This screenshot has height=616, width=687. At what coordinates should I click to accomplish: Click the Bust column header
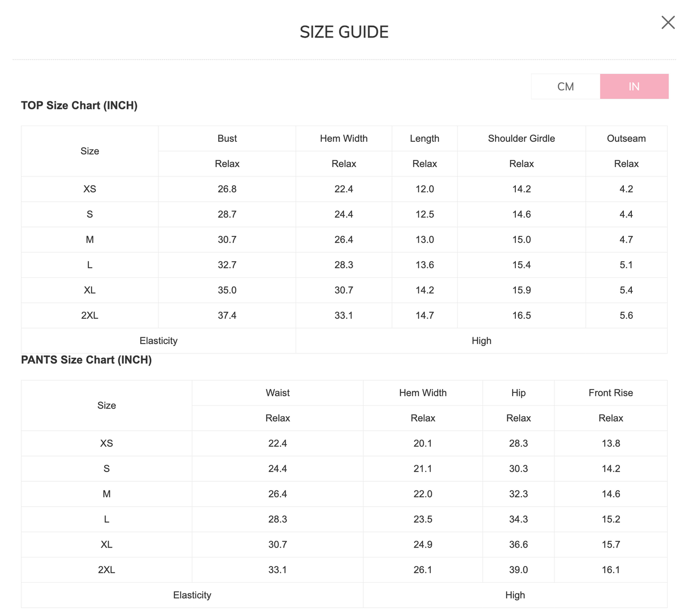(x=227, y=138)
